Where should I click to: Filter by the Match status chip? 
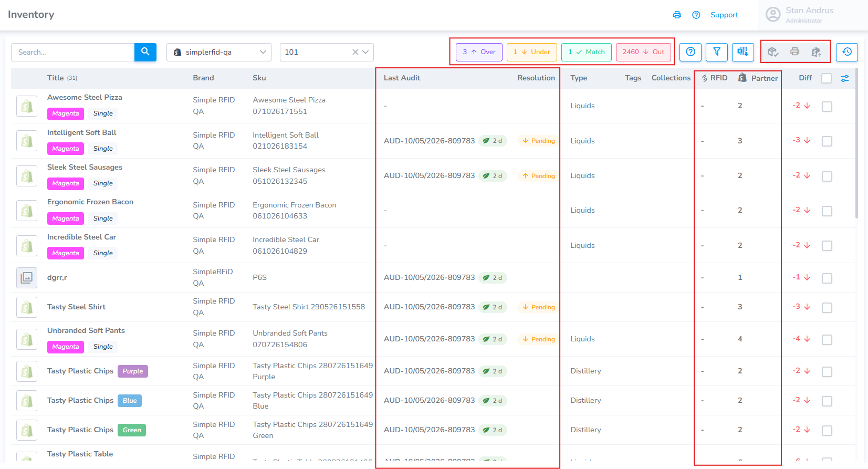[587, 52]
